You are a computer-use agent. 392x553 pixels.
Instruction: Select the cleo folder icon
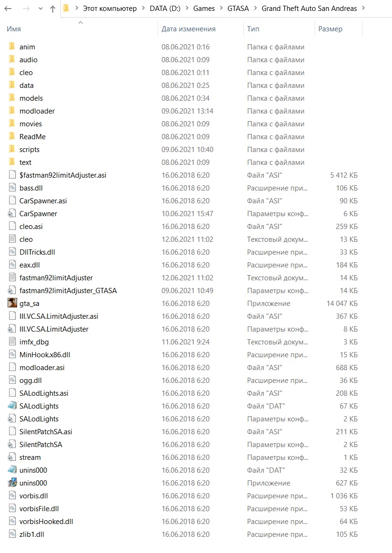[x=12, y=72]
